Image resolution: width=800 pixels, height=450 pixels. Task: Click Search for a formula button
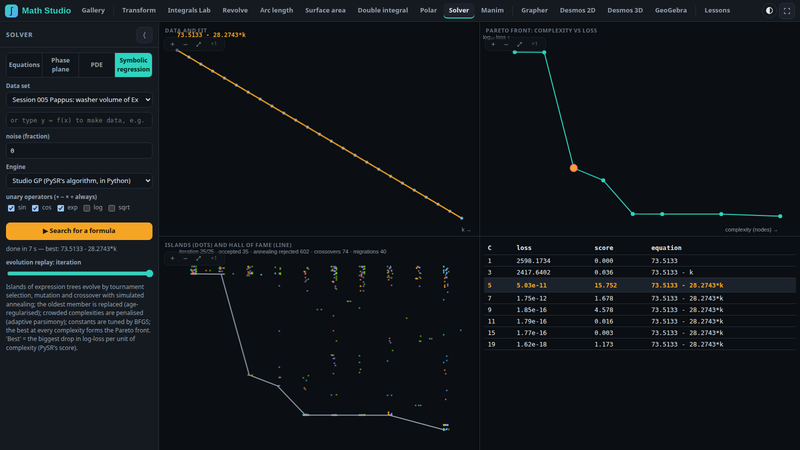click(79, 231)
